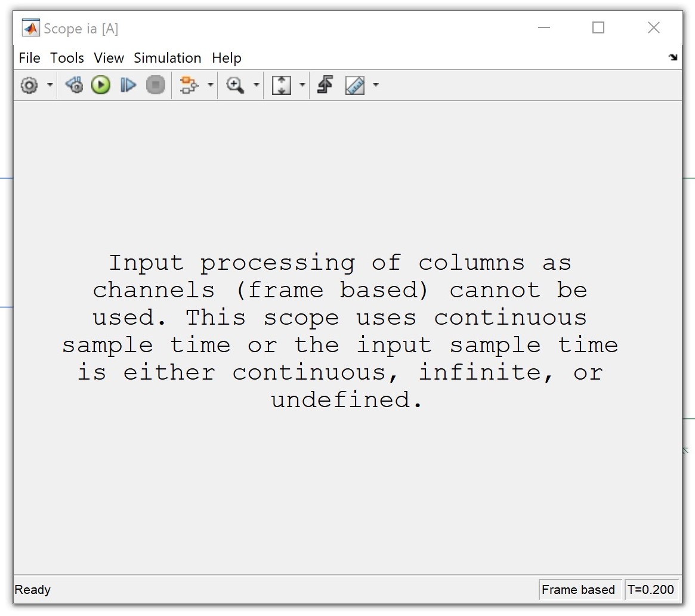695x616 pixels.
Task: Expand the dropdown arrow beside the gear icon
Action: tap(50, 85)
